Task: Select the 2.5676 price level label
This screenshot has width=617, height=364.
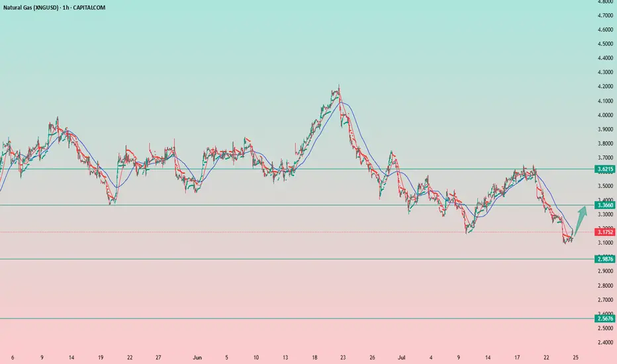Action: 605,318
